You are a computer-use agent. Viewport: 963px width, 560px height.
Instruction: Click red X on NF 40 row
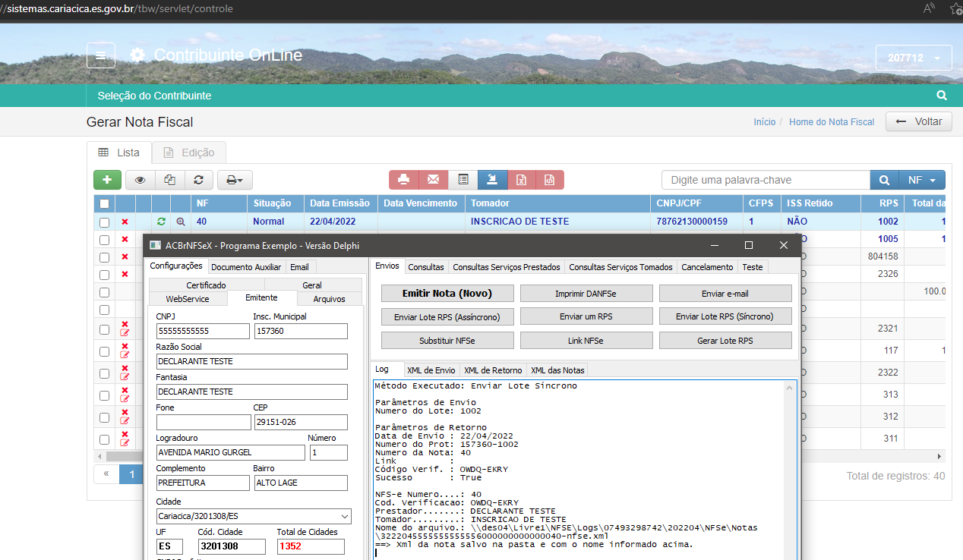coord(125,222)
